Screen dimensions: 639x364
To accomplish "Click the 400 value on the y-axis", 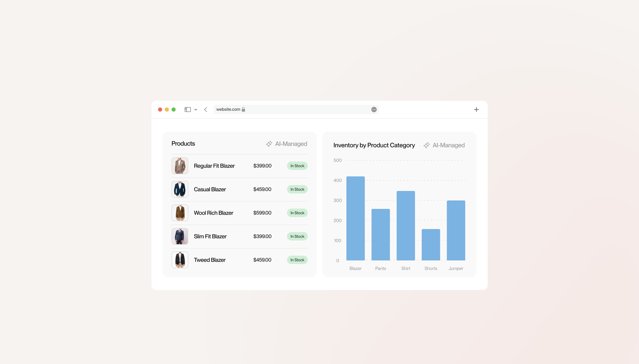I will 337,180.
